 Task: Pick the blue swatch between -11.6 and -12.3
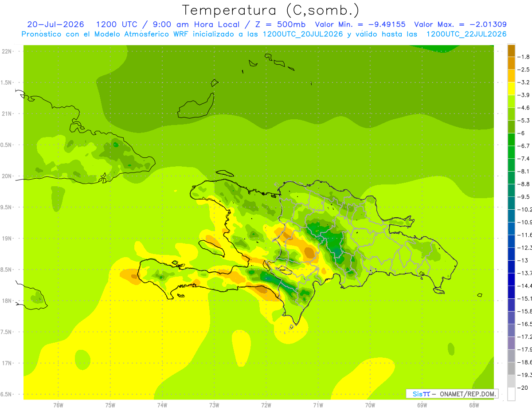pyautogui.click(x=511, y=242)
